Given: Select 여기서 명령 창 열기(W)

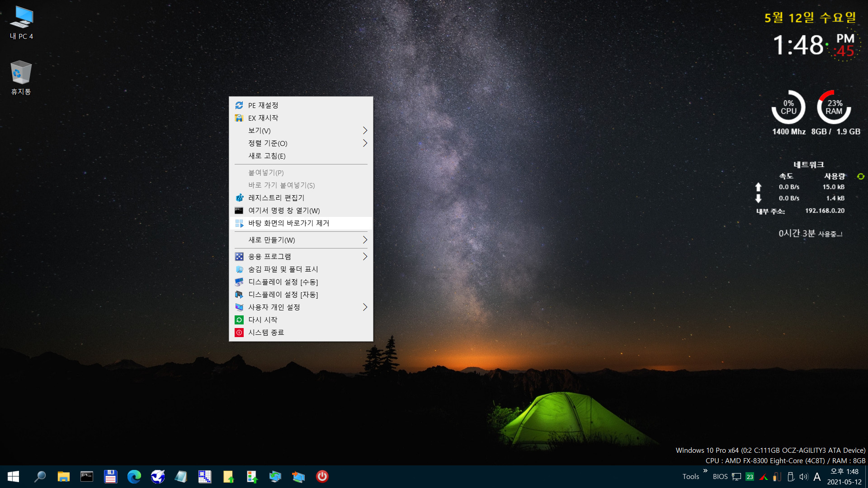Looking at the screenshot, I should [301, 211].
